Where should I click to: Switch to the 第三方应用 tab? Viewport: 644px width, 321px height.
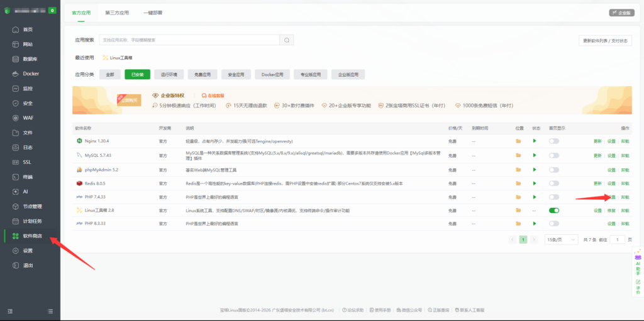pos(116,13)
